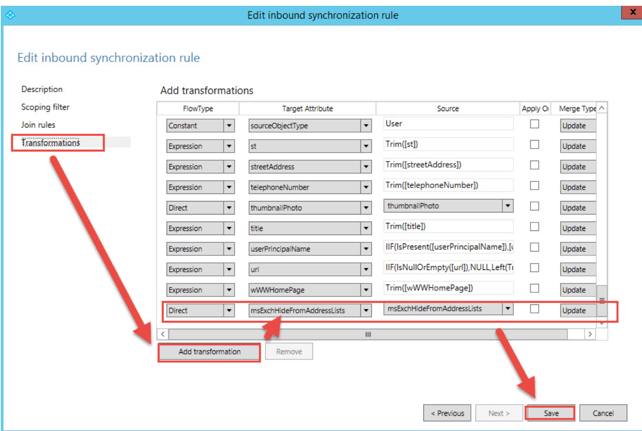The image size is (642, 431).
Task: Go to Scoping filter section
Action: point(45,107)
